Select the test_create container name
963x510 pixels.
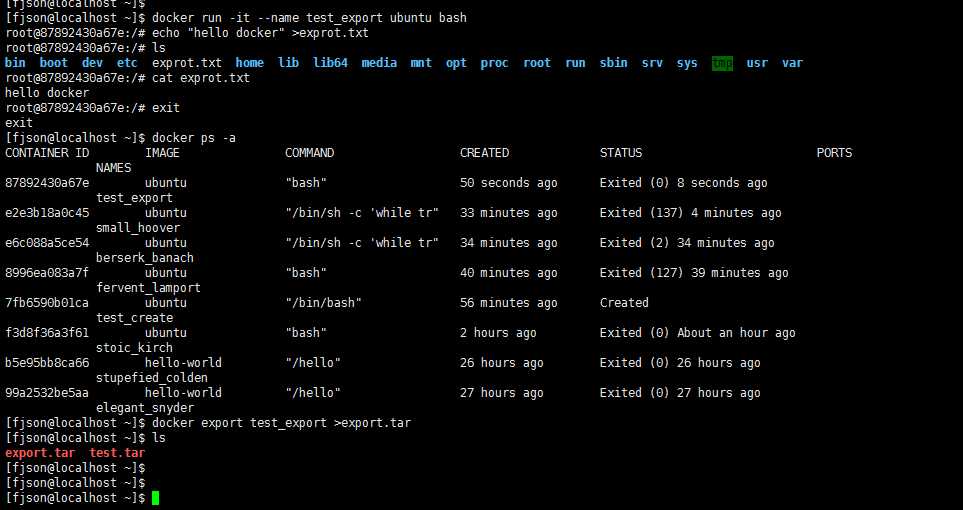coord(135,318)
